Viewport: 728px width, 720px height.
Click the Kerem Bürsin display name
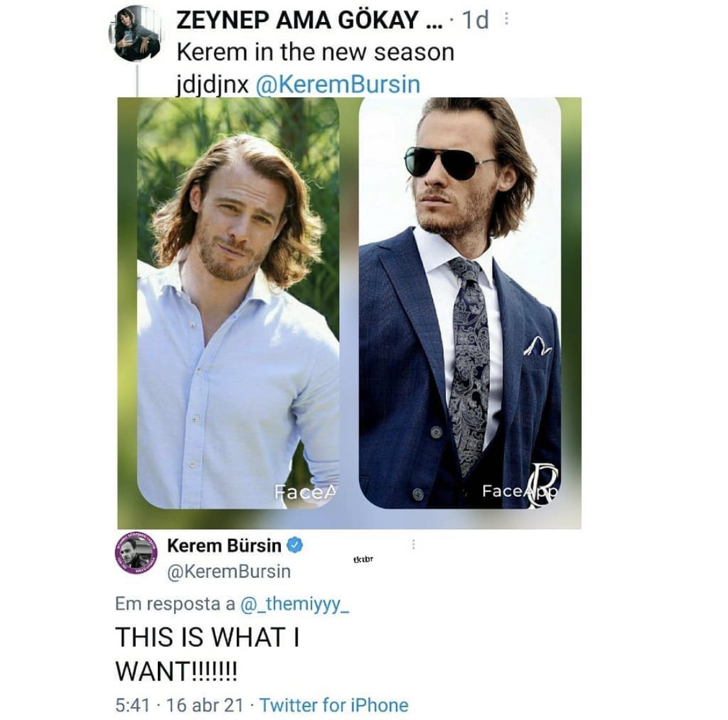click(x=224, y=545)
